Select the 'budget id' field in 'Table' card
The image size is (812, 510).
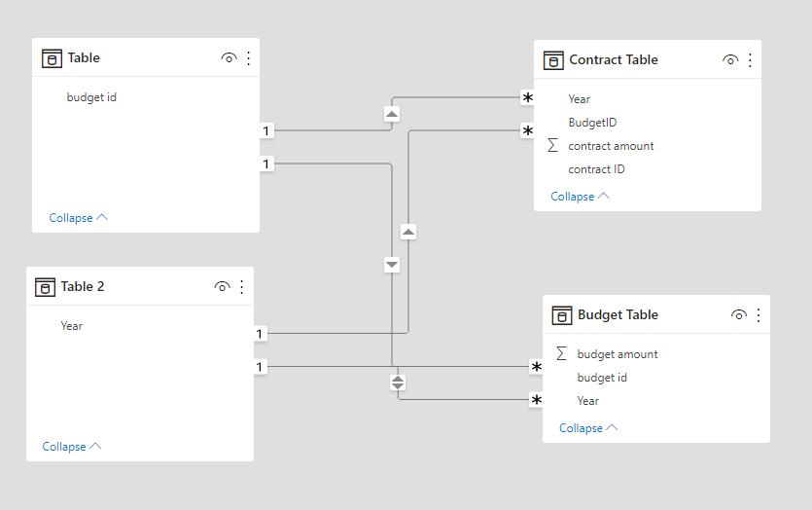point(91,97)
